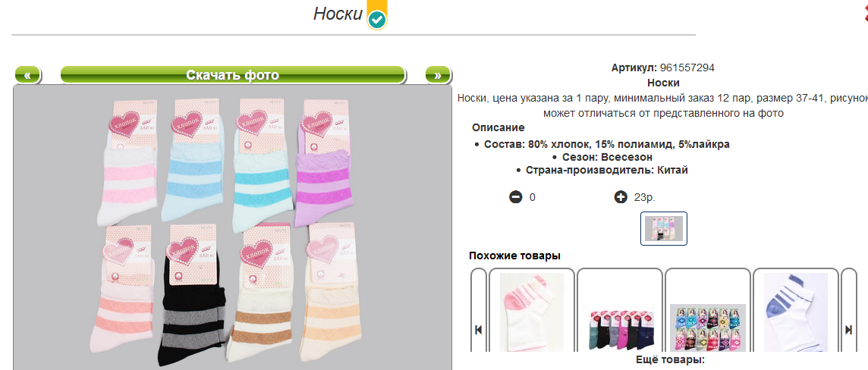Open the blue striped white sock product

(x=795, y=312)
